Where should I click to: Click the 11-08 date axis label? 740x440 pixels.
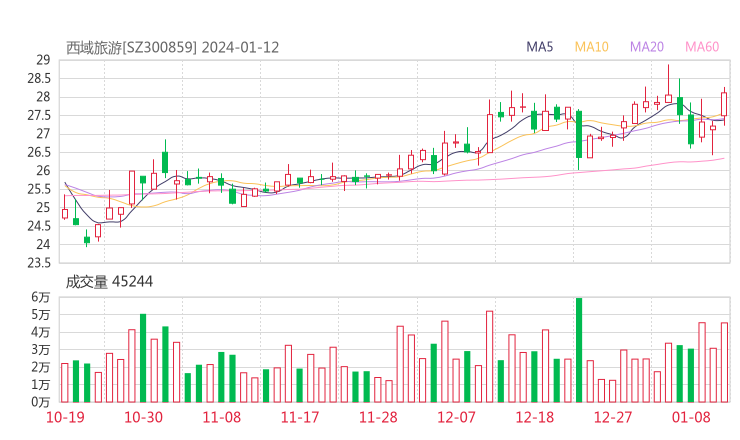[221, 417]
